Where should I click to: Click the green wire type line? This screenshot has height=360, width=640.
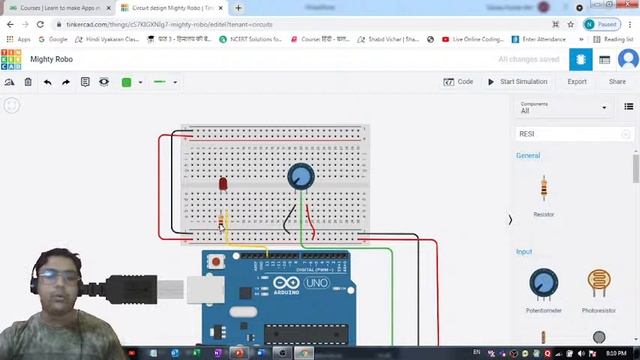pos(160,82)
